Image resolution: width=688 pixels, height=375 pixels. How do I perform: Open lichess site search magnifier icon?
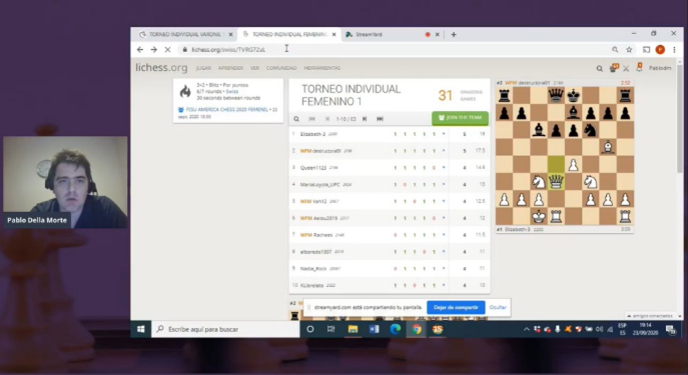point(599,68)
